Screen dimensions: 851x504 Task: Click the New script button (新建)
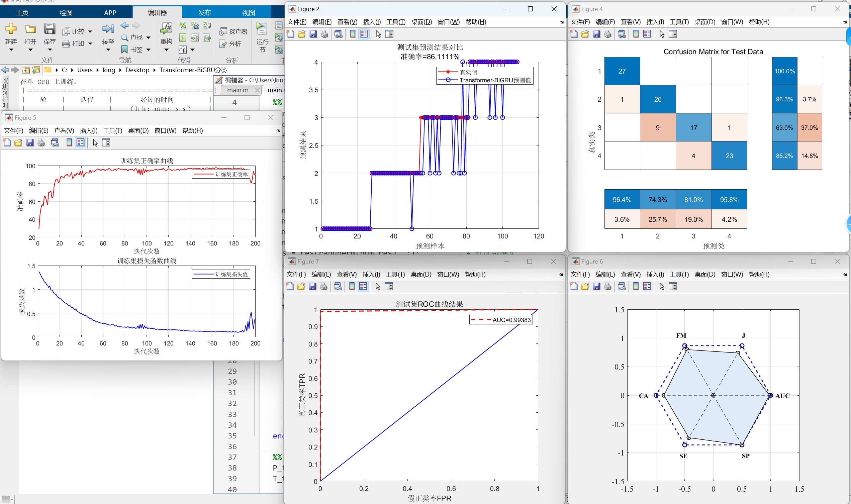pyautogui.click(x=11, y=29)
